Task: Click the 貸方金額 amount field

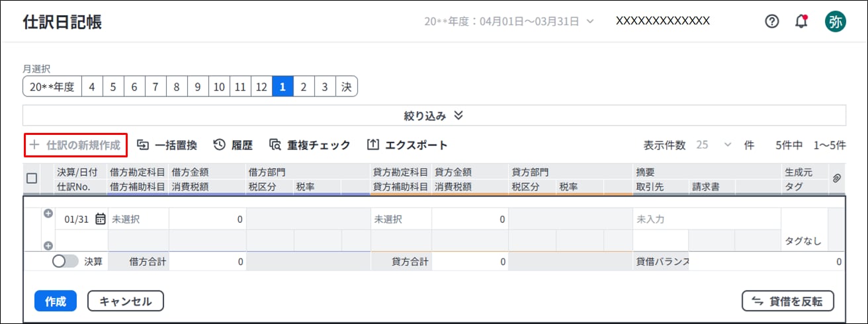Action: coord(470,220)
